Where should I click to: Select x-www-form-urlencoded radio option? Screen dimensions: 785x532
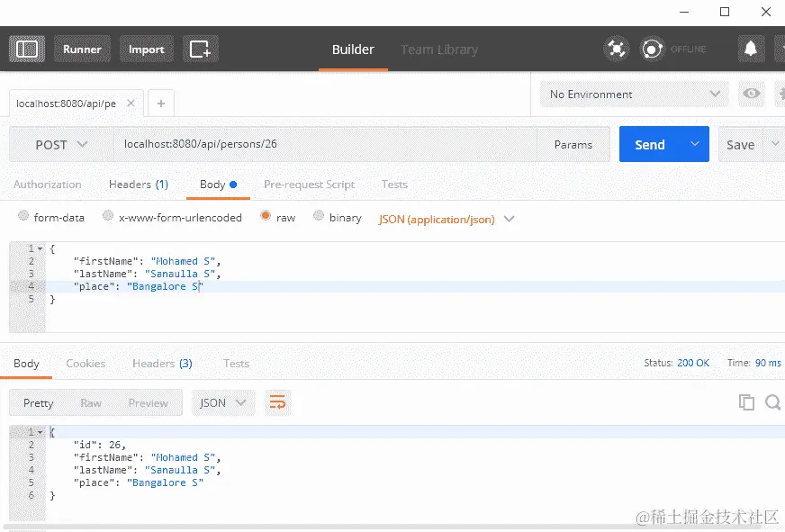[108, 216]
